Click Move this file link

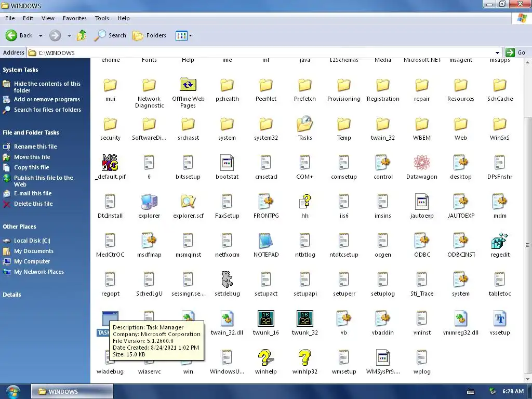(32, 157)
